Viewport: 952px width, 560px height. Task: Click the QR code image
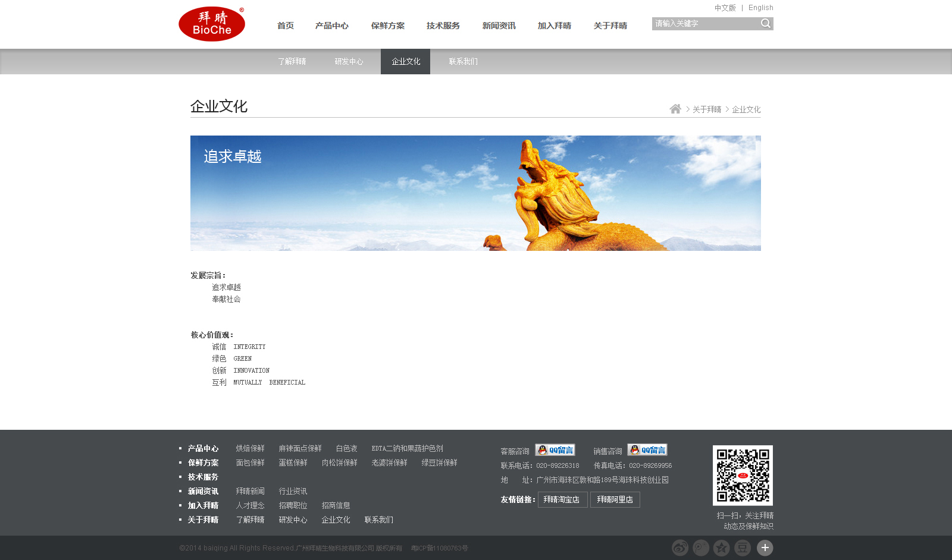743,476
